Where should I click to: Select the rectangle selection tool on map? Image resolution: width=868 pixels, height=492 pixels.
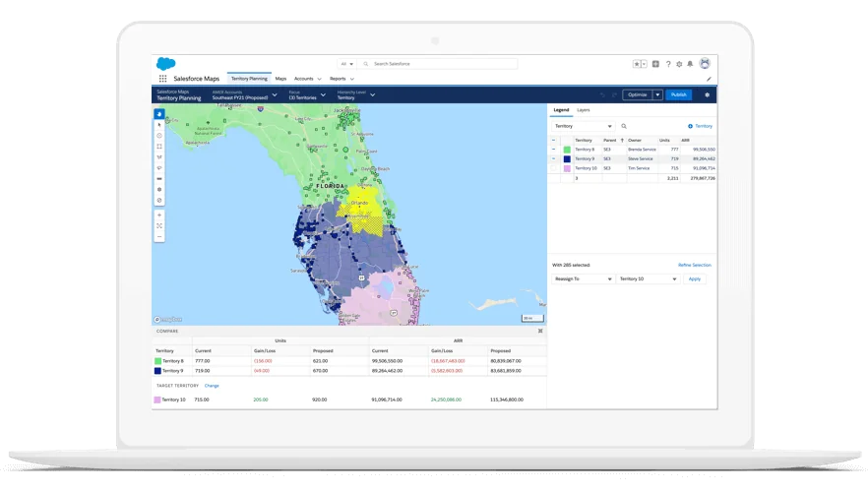(x=159, y=147)
